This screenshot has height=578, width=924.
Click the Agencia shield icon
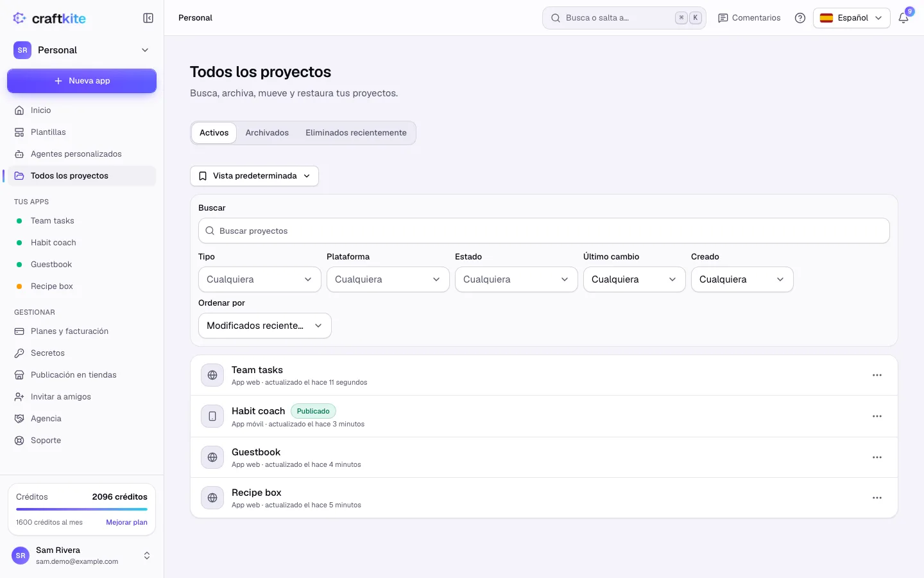19,419
